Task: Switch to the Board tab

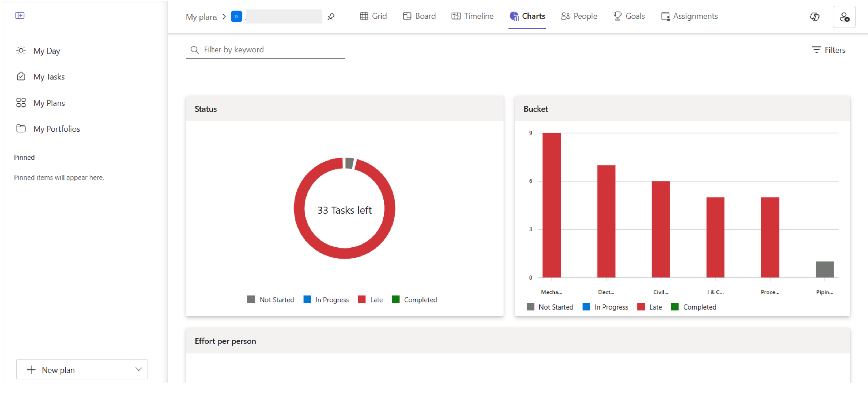Action: coord(419,16)
